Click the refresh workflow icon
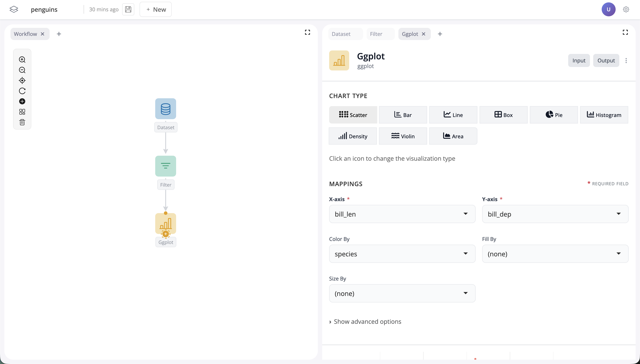The height and width of the screenshot is (364, 640). (22, 91)
